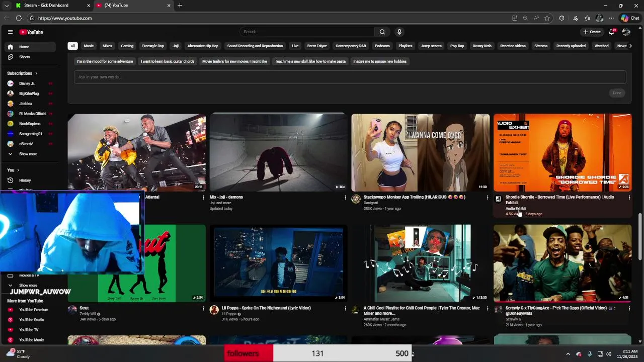Open the BigXthaPlug subscription channel

[30, 94]
